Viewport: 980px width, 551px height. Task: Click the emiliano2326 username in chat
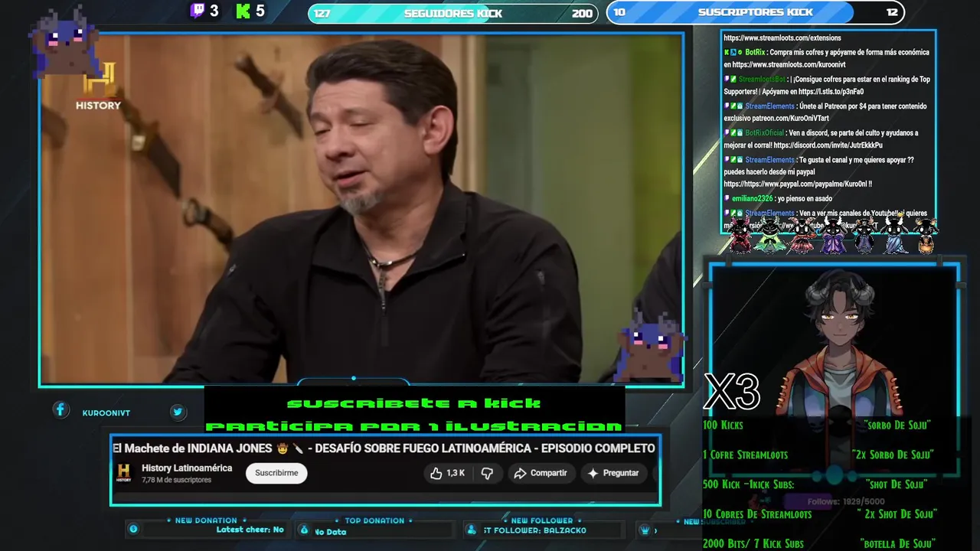[752, 199]
